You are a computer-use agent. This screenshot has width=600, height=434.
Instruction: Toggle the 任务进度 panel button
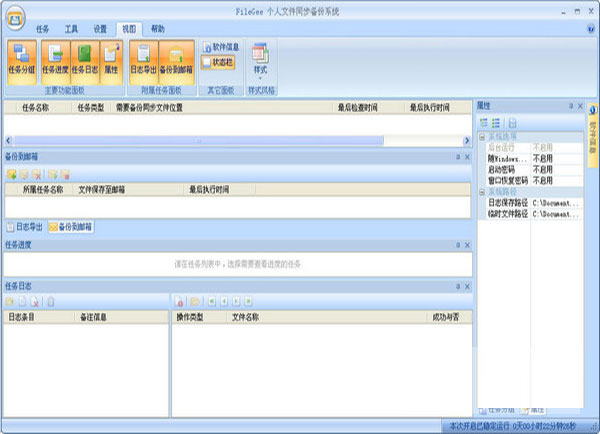pos(55,62)
